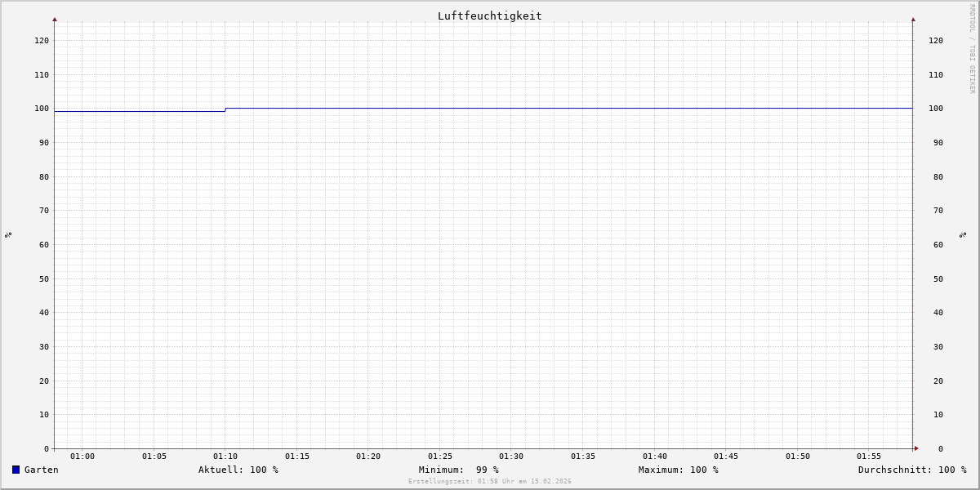Screen dimensions: 980x490
Task: Click the 01:00 time axis label
Action: coord(82,457)
